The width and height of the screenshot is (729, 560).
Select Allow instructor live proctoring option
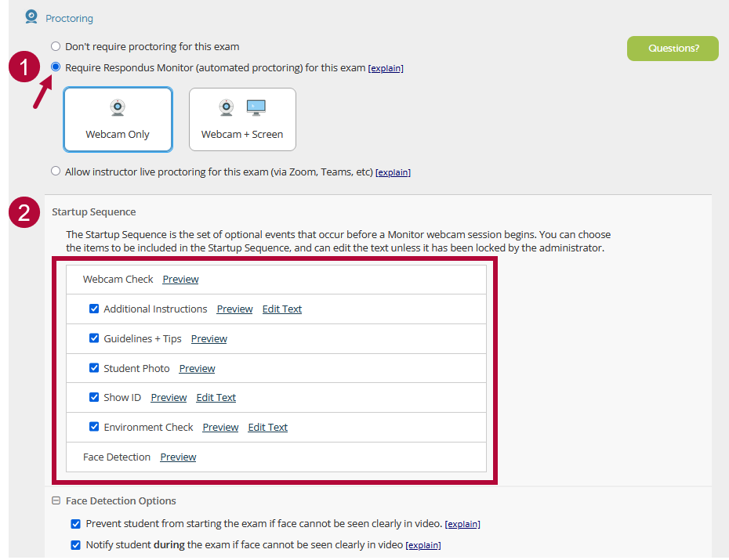[56, 172]
